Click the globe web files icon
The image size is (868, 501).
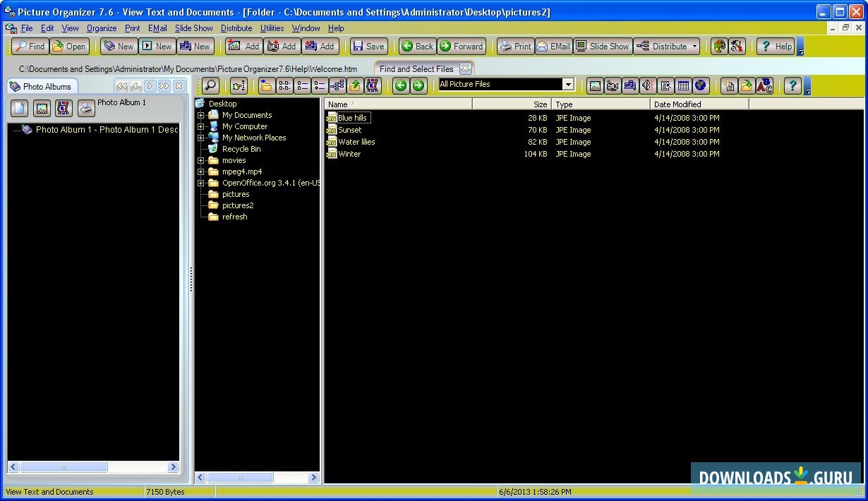(701, 85)
